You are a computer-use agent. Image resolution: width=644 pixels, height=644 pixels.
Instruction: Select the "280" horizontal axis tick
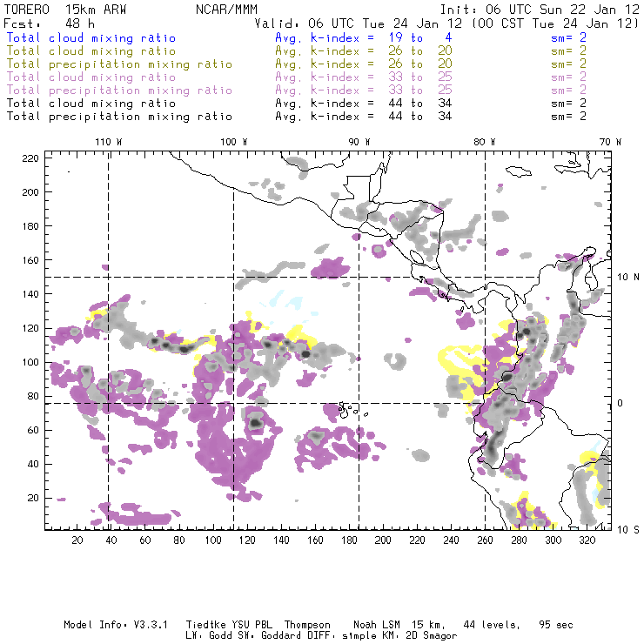click(520, 540)
